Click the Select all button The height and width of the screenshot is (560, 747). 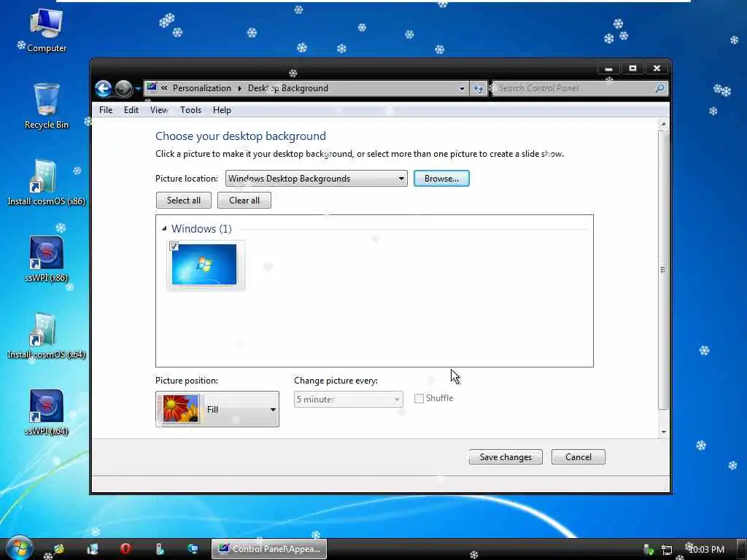pos(183,201)
